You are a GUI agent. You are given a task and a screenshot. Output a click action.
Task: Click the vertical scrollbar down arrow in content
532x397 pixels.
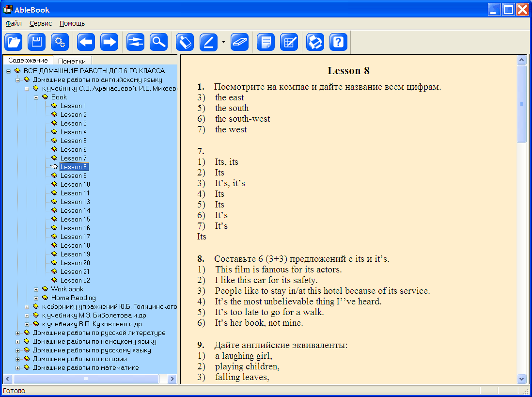tap(521, 379)
